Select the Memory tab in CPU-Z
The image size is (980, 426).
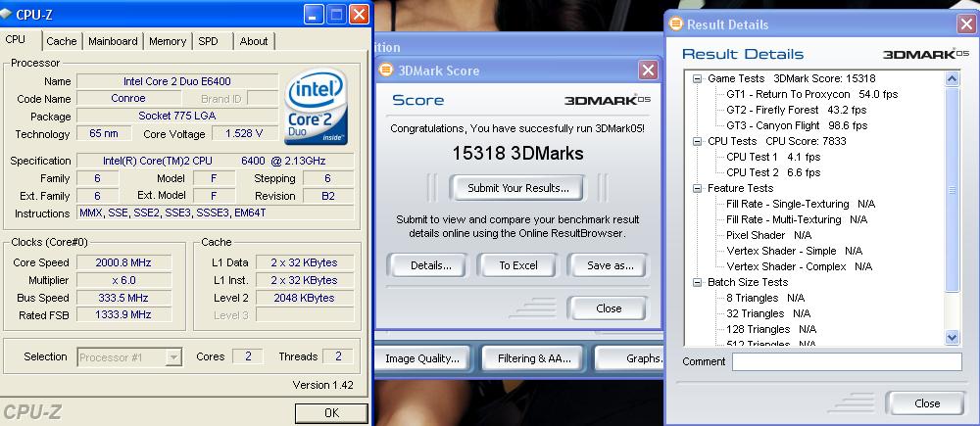click(168, 41)
